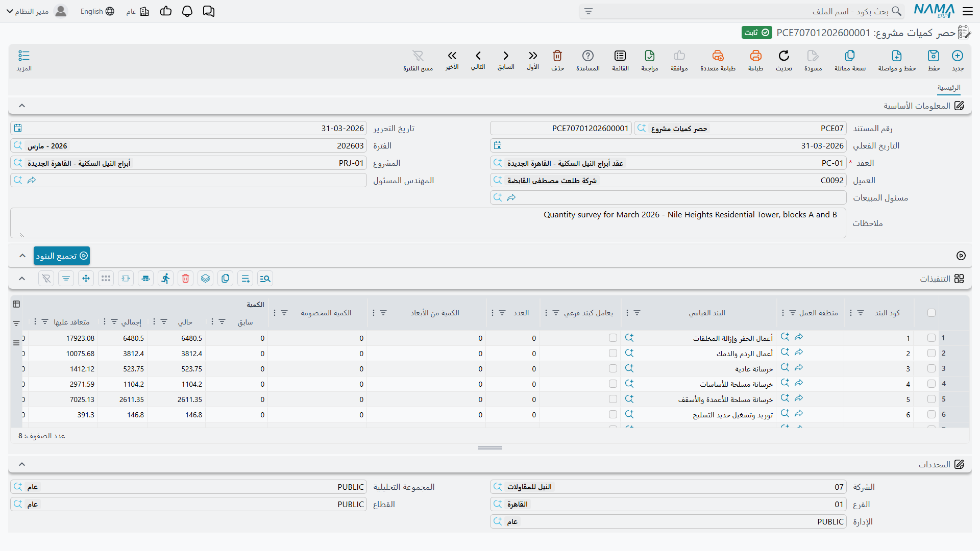This screenshot has height=551, width=980.
Task: Click the المهندس المسئول input field
Action: (188, 180)
